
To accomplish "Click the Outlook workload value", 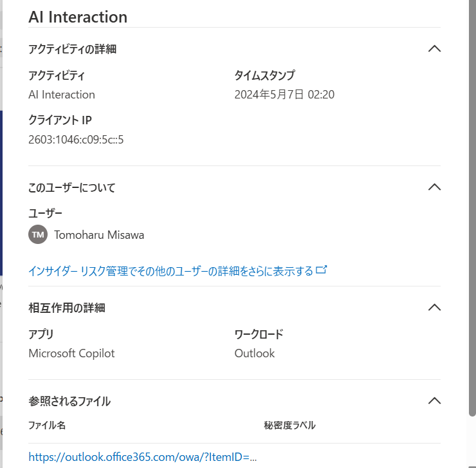I will (254, 353).
